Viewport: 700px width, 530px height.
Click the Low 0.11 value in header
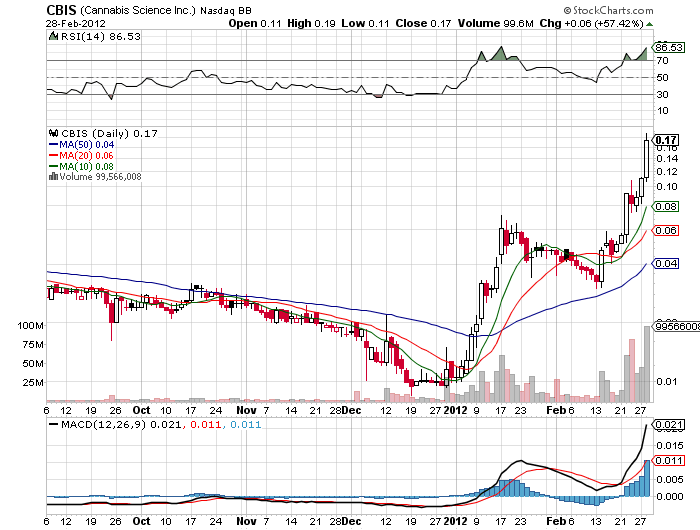365,23
